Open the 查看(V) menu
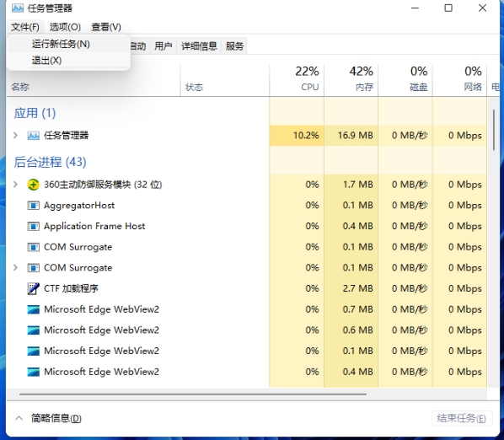The width and height of the screenshot is (504, 440). 106,27
